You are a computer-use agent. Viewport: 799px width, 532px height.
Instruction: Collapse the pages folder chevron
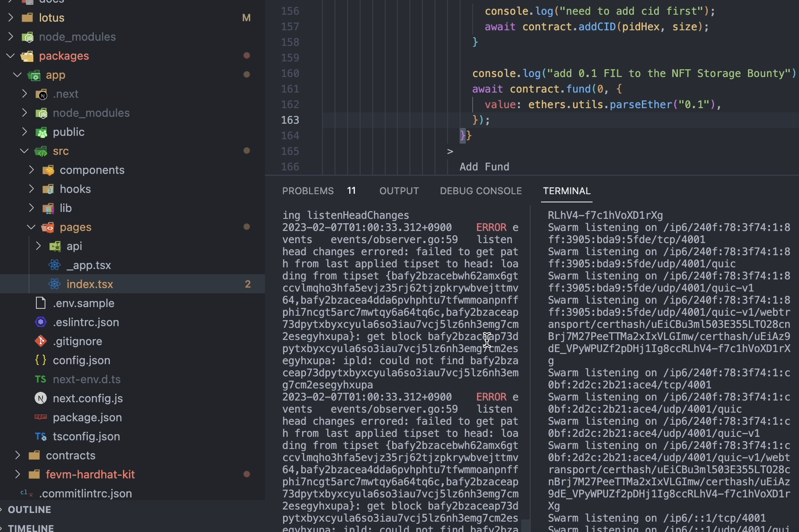click(x=32, y=227)
